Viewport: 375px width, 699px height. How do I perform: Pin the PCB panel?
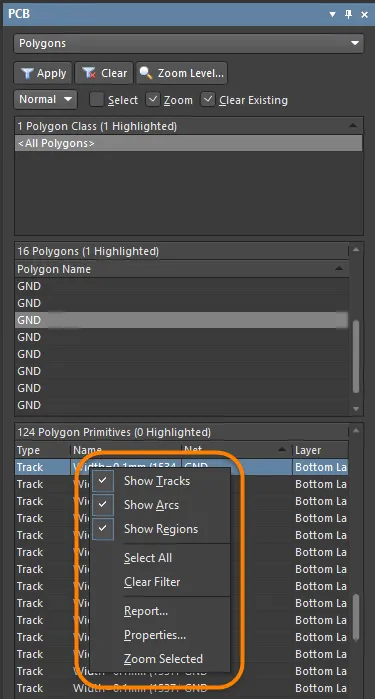tap(349, 14)
